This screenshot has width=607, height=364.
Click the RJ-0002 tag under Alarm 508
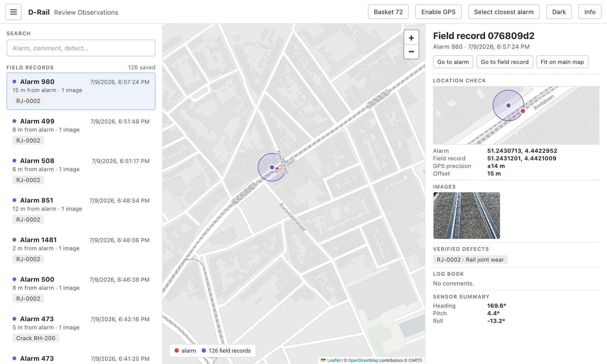(x=28, y=180)
